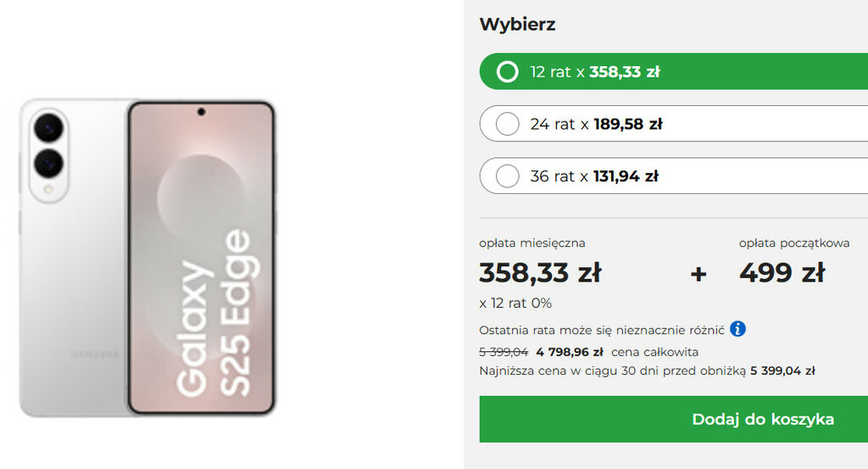Click the large 358,33 zł monthly amount
The image size is (868, 469).
pos(540,273)
